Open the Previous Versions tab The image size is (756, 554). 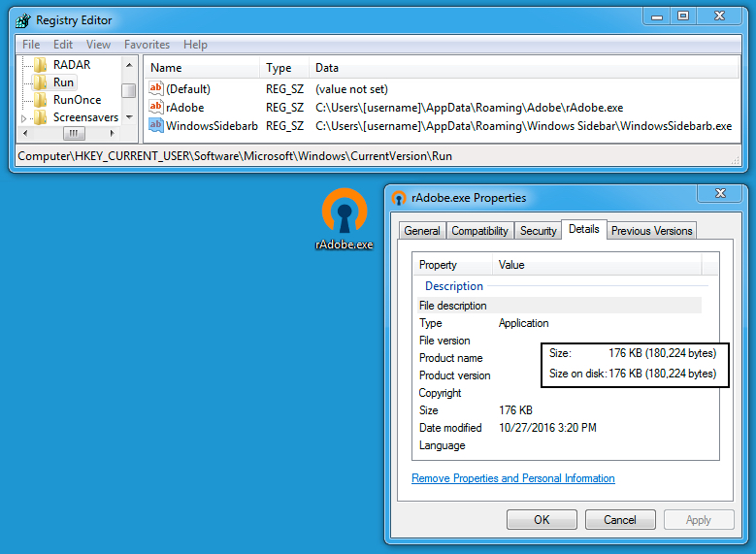[x=651, y=231]
